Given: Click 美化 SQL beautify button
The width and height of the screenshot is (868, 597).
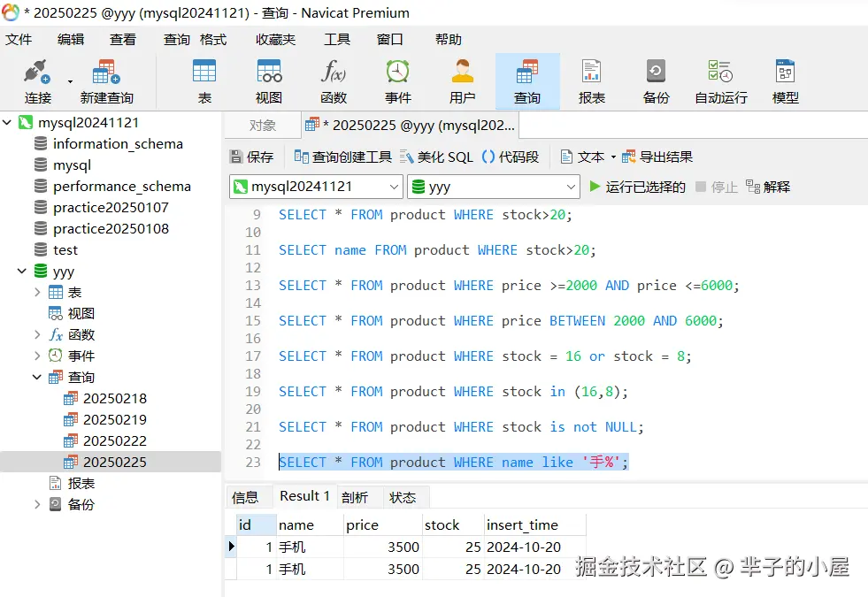Looking at the screenshot, I should point(437,157).
